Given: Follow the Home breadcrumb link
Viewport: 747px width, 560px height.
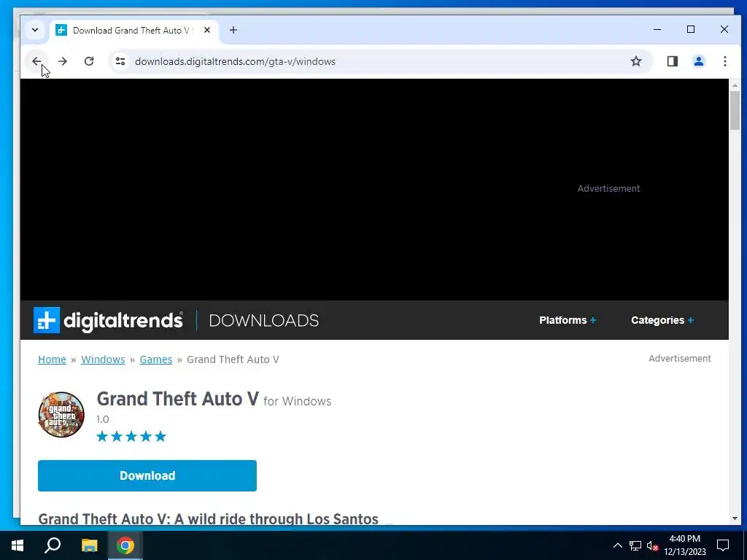Looking at the screenshot, I should pos(52,359).
